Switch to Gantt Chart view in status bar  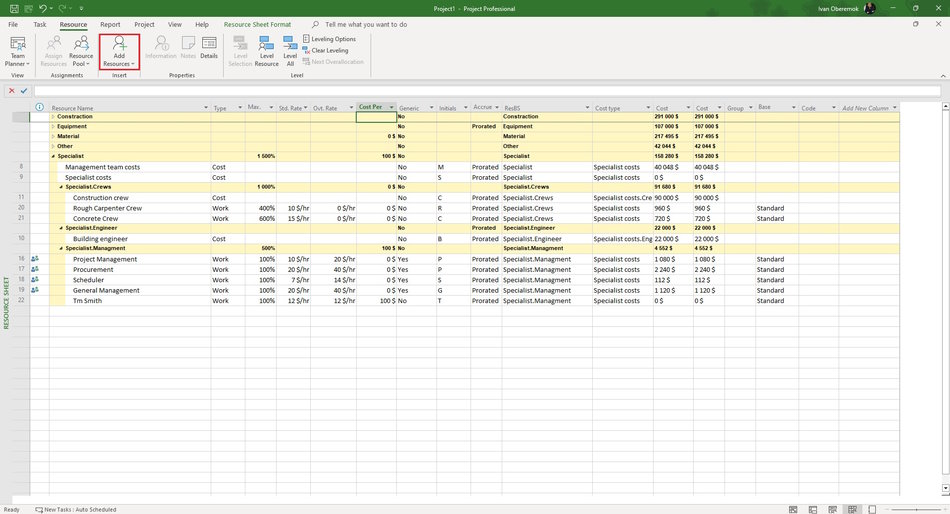point(793,510)
